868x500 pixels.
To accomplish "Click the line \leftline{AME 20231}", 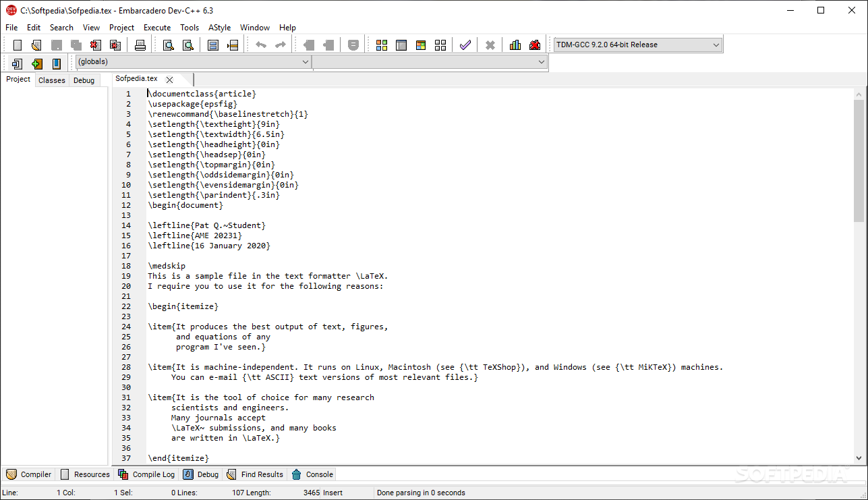I will 195,235.
